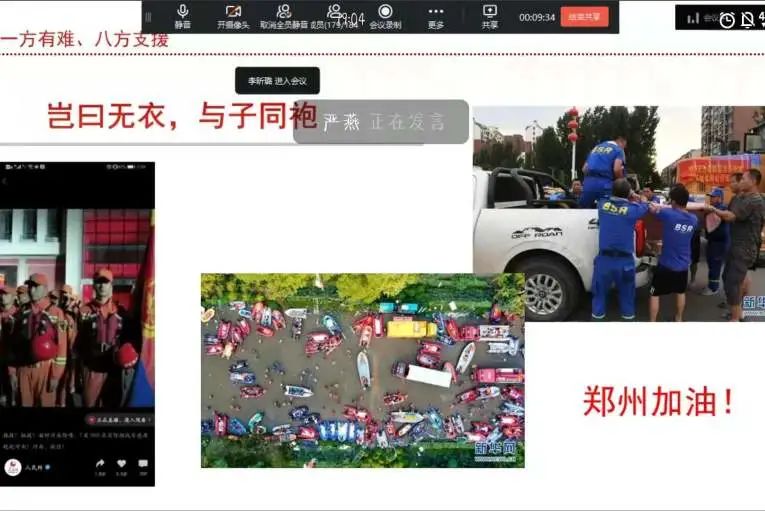Screen dimensions: 765x511
Task: Grab the toolbar drag handle
Action: (148, 17)
